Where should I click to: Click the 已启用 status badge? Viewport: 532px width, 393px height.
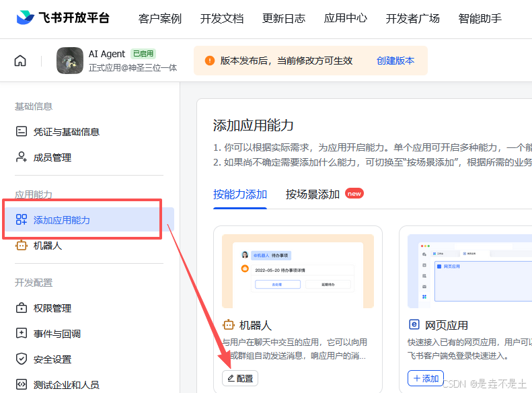[x=143, y=54]
